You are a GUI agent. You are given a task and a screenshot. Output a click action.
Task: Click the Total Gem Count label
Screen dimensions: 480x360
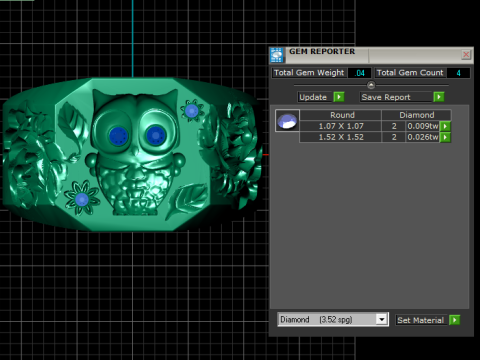coord(410,73)
